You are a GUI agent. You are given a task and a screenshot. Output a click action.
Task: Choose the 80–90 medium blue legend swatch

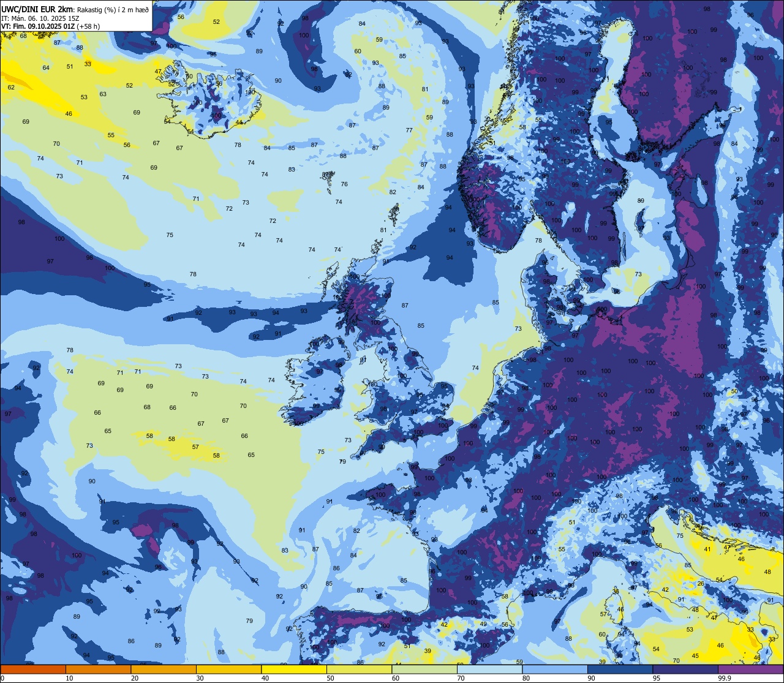click(x=555, y=669)
